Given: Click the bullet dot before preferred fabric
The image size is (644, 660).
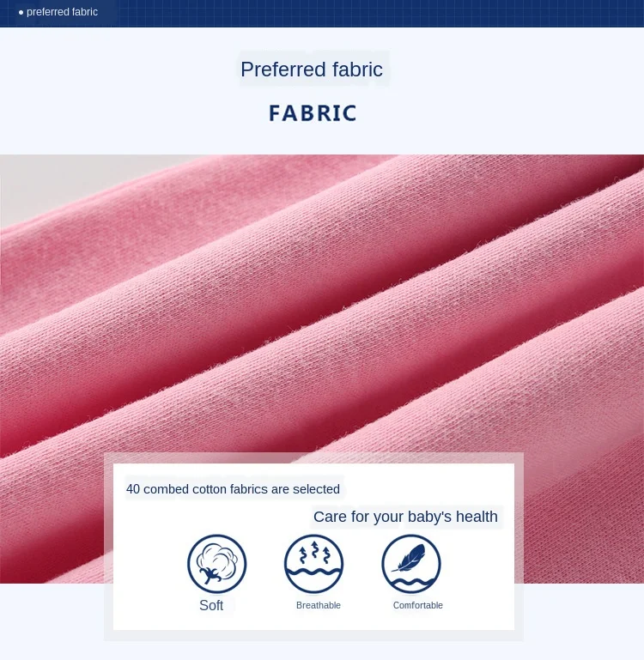Looking at the screenshot, I should pyautogui.click(x=21, y=13).
